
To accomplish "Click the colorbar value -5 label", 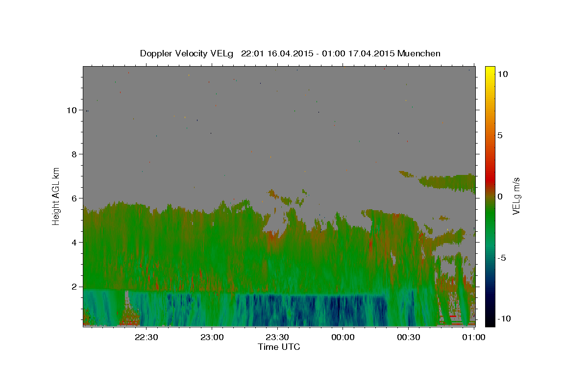I will (x=501, y=258).
